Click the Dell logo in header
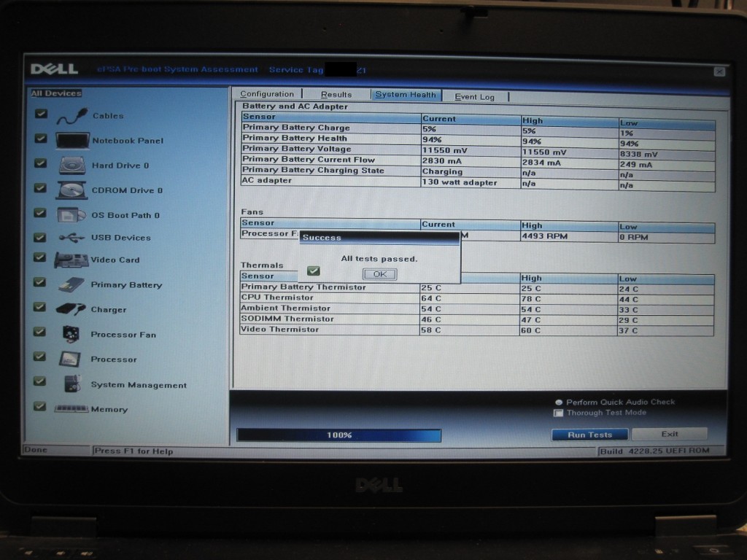Image resolution: width=747 pixels, height=560 pixels. pos(54,69)
